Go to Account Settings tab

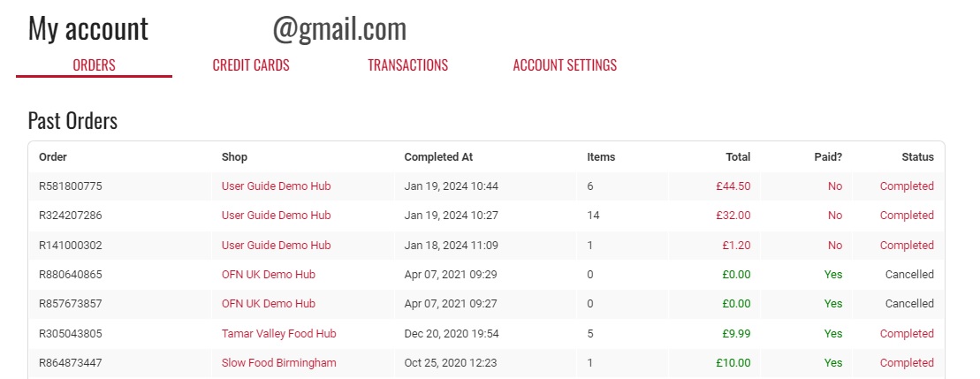pyautogui.click(x=565, y=65)
